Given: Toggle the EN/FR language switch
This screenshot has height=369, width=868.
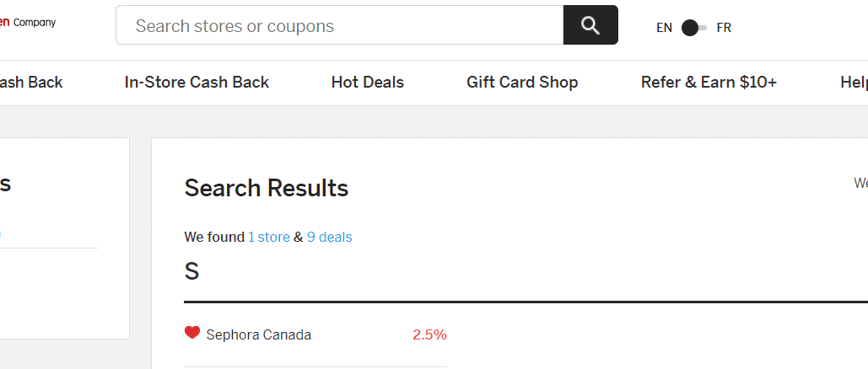Looking at the screenshot, I should click(694, 28).
